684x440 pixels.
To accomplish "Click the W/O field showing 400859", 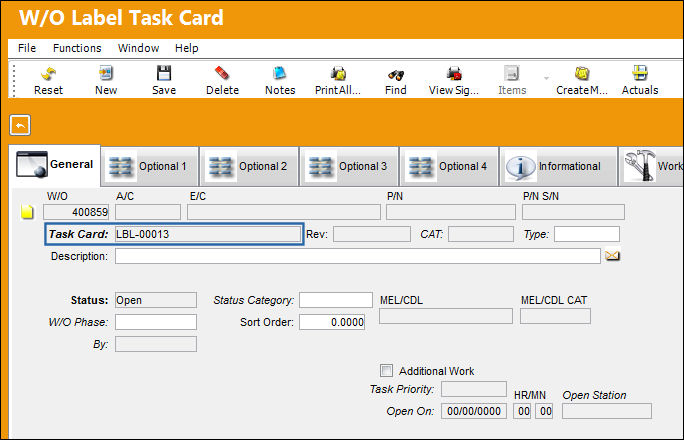I will (x=76, y=212).
